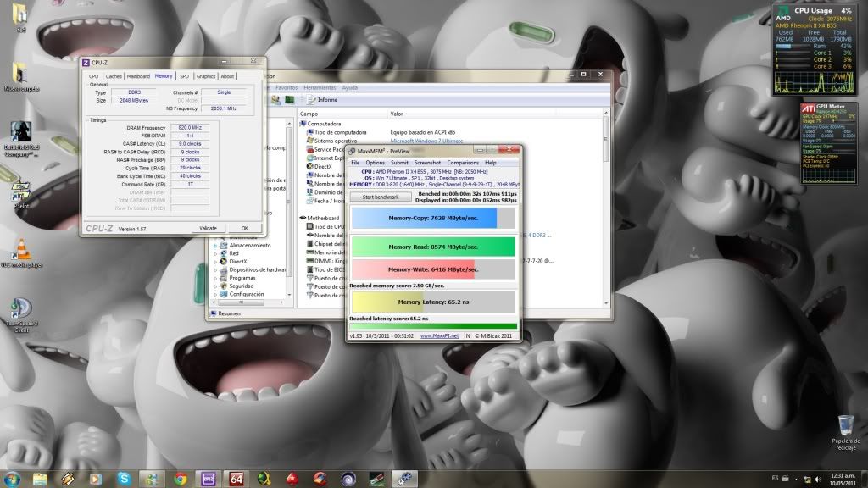Click the CPU-Z title bar logo icon
The image size is (868, 488).
point(86,63)
